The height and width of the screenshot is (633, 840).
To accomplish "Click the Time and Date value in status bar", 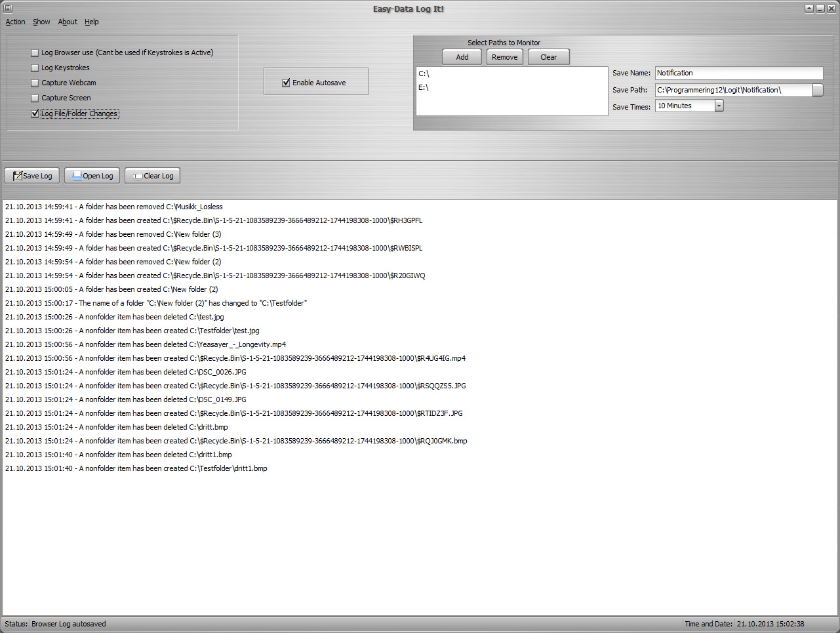I will (x=770, y=624).
